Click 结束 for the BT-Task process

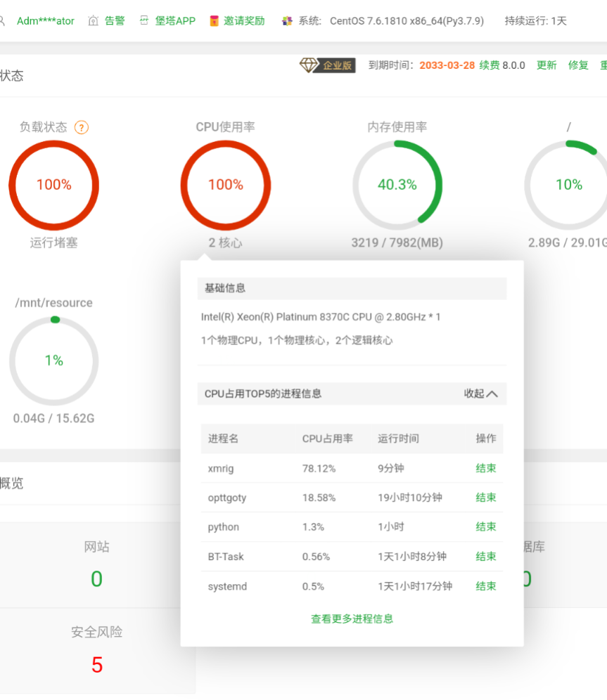point(486,557)
